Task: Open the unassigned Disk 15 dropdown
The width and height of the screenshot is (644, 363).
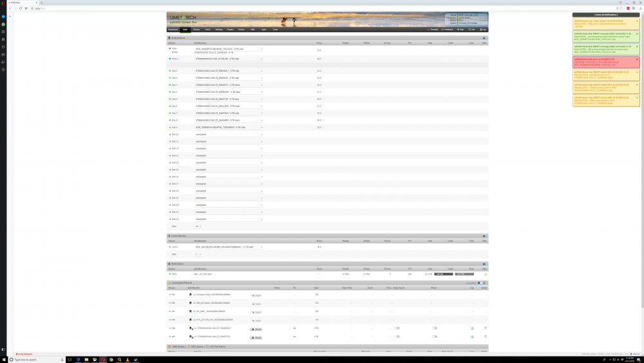Action: pos(229,170)
